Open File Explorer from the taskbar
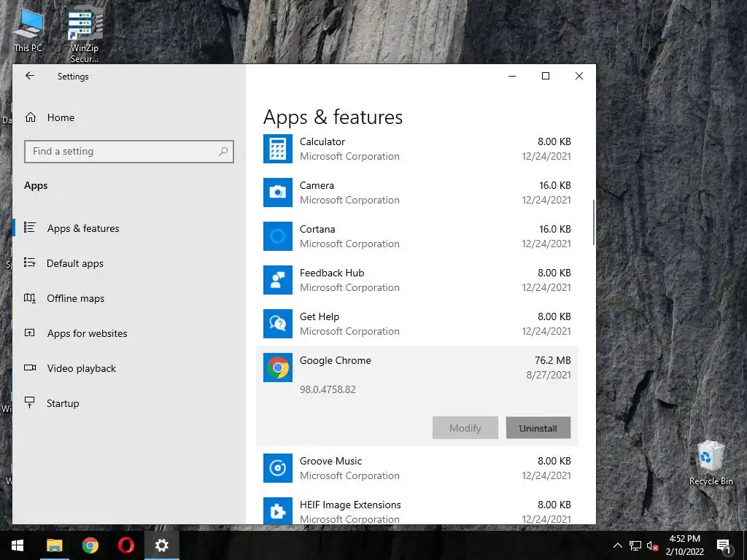 pos(54,545)
